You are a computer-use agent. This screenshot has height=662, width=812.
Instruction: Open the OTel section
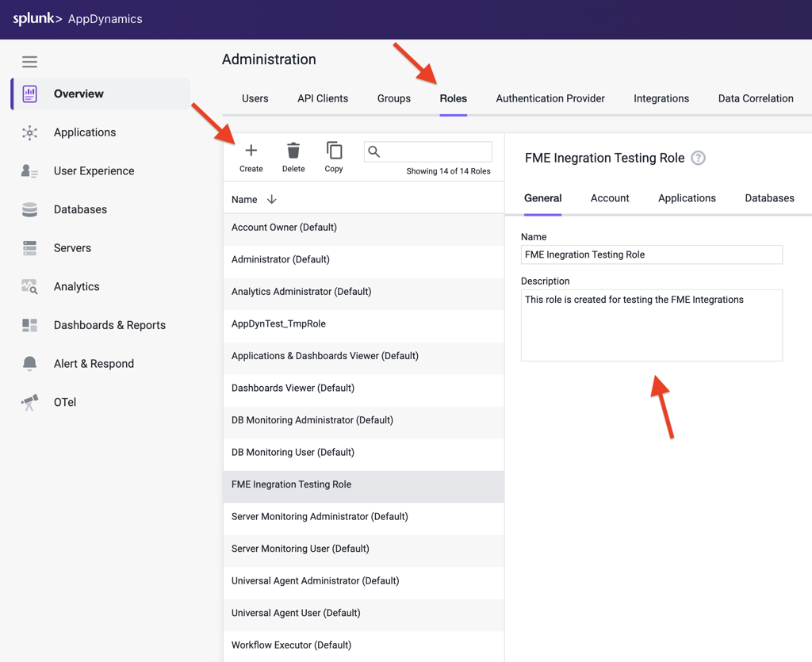pyautogui.click(x=65, y=403)
